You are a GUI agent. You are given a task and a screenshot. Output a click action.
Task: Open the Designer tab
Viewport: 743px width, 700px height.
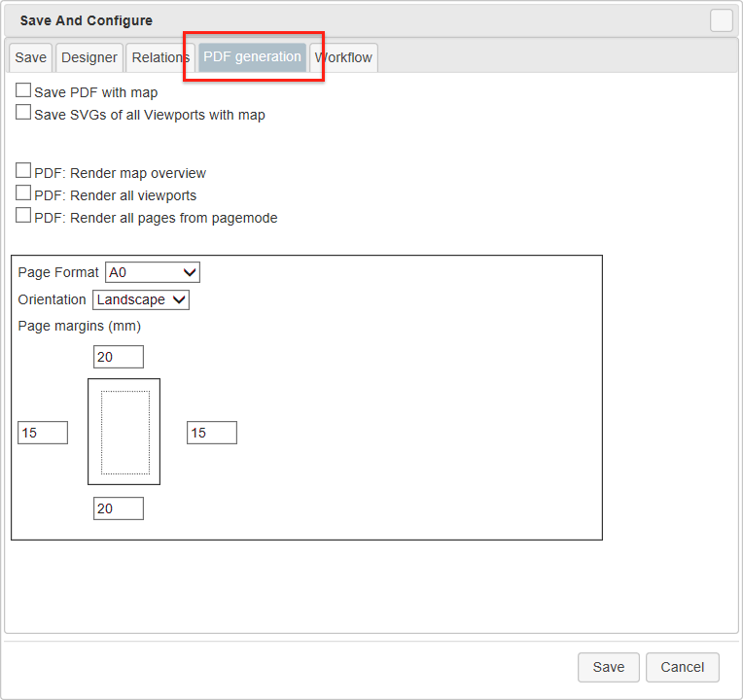point(89,57)
